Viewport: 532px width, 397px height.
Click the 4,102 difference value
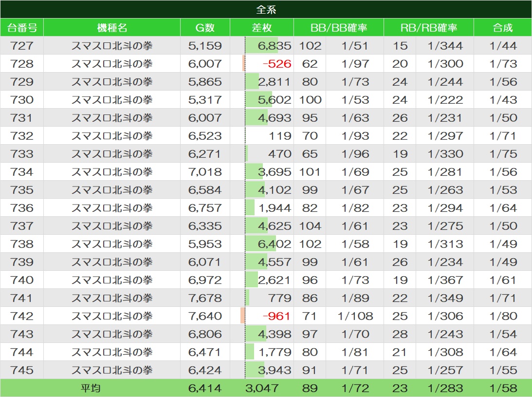tap(275, 189)
